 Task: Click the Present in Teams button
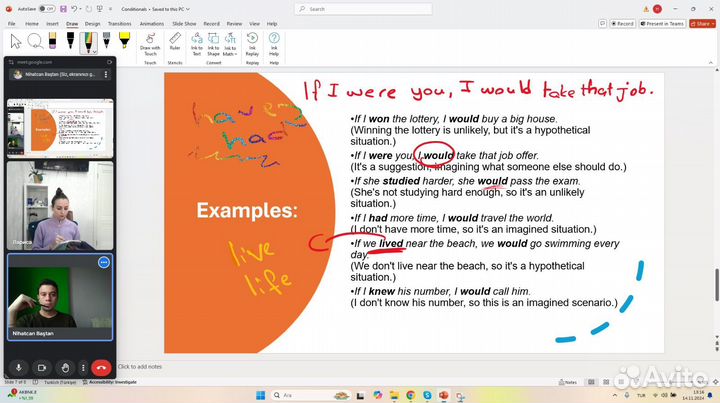click(x=663, y=23)
